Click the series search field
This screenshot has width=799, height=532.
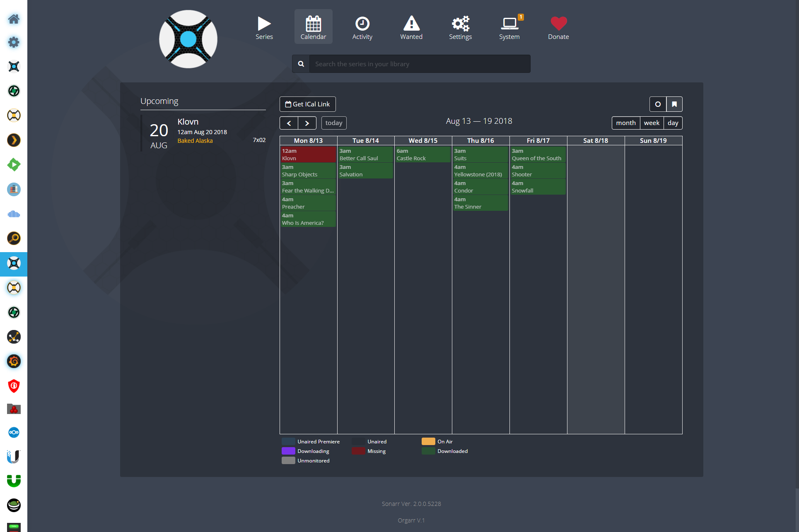419,64
